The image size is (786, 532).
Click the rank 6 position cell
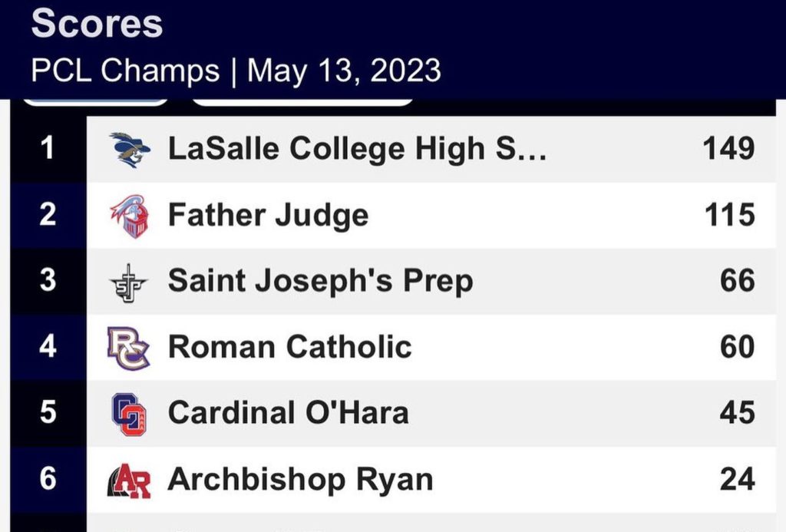(48, 481)
